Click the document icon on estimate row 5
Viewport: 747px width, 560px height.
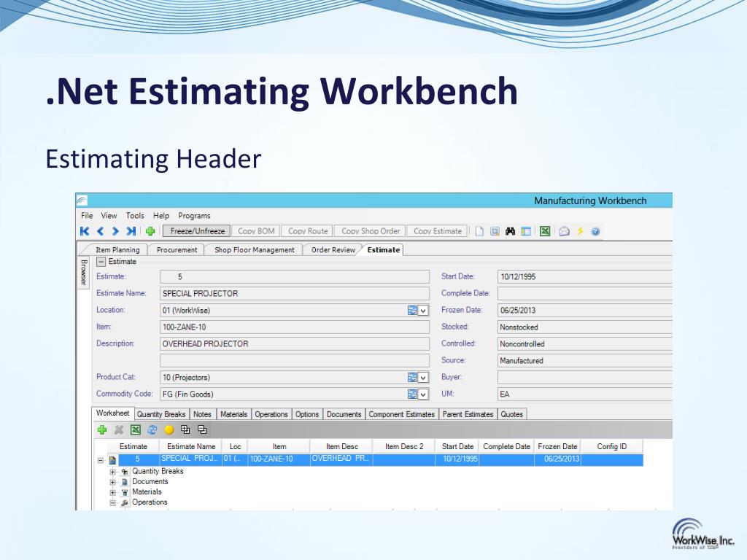112,460
